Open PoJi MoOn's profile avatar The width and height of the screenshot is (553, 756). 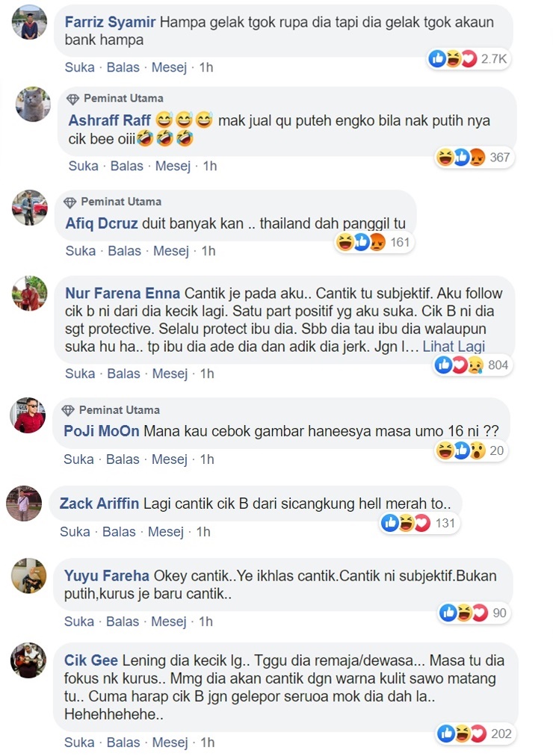28,415
